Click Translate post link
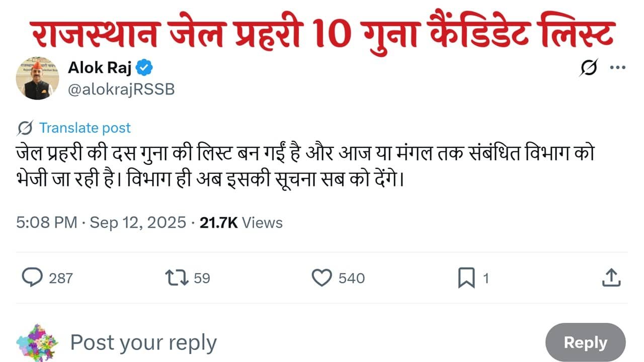Screen dimensions: 644x362 click(86, 128)
